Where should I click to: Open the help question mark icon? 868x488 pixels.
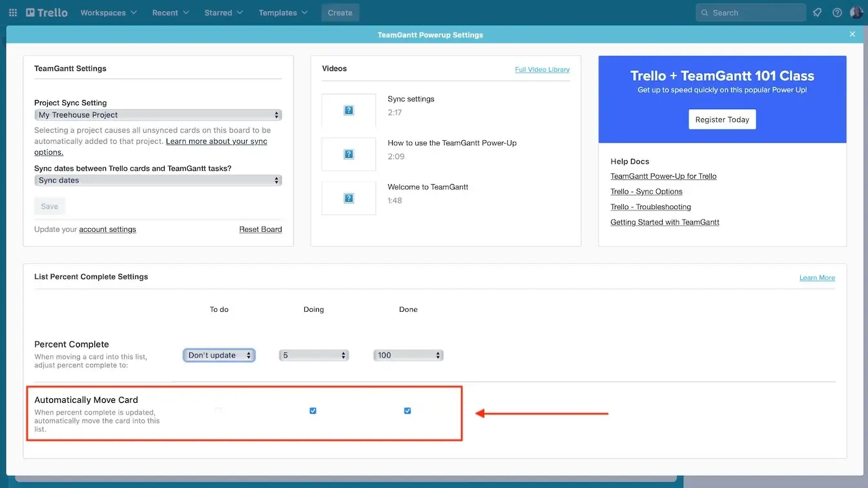[x=837, y=13]
